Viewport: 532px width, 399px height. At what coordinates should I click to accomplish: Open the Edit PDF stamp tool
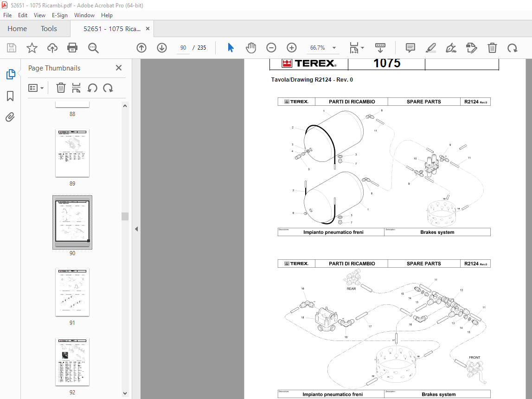click(x=472, y=48)
